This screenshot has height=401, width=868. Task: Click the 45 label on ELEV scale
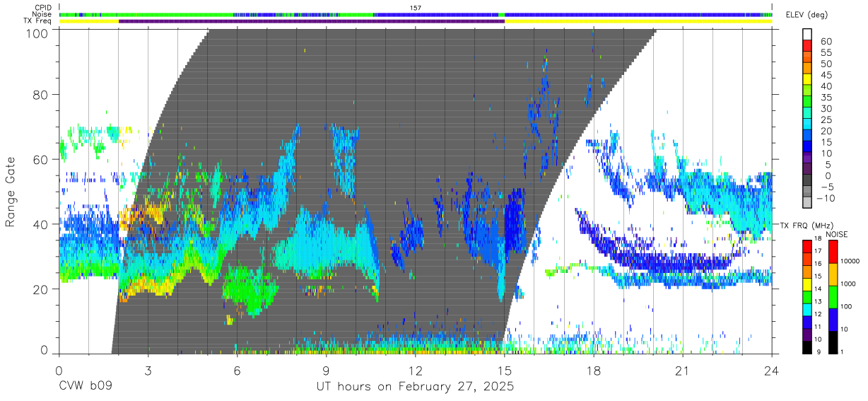pos(826,76)
